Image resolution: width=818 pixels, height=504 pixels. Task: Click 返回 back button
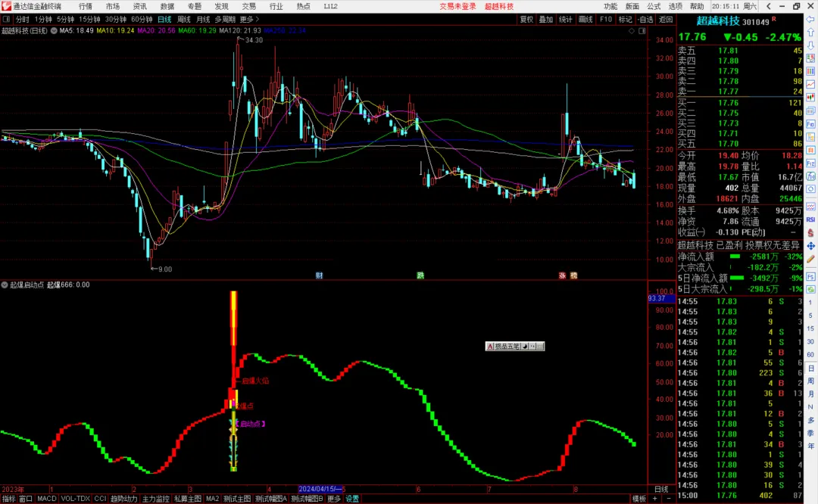pyautogui.click(x=666, y=19)
